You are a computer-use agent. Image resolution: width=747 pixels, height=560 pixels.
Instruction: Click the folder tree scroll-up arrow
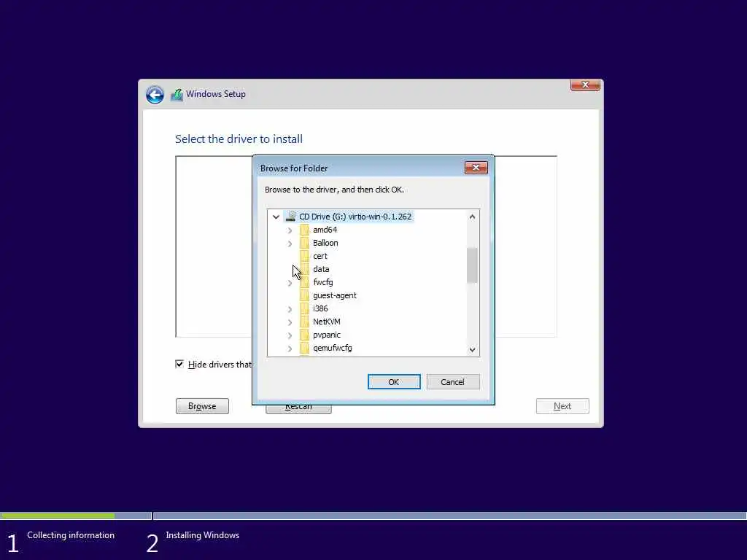[x=472, y=217]
